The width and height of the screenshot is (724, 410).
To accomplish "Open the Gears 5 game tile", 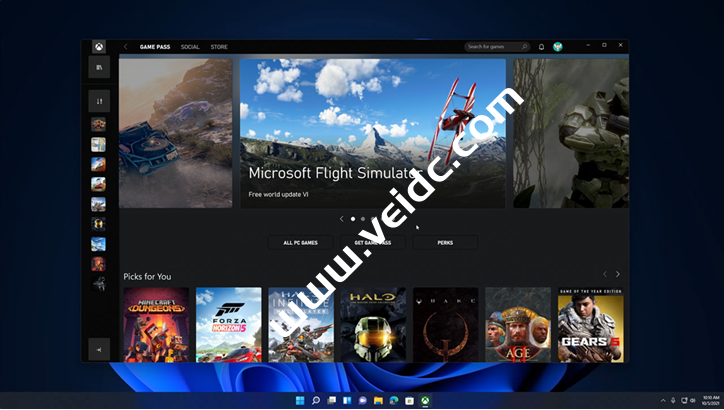I will pyautogui.click(x=591, y=325).
